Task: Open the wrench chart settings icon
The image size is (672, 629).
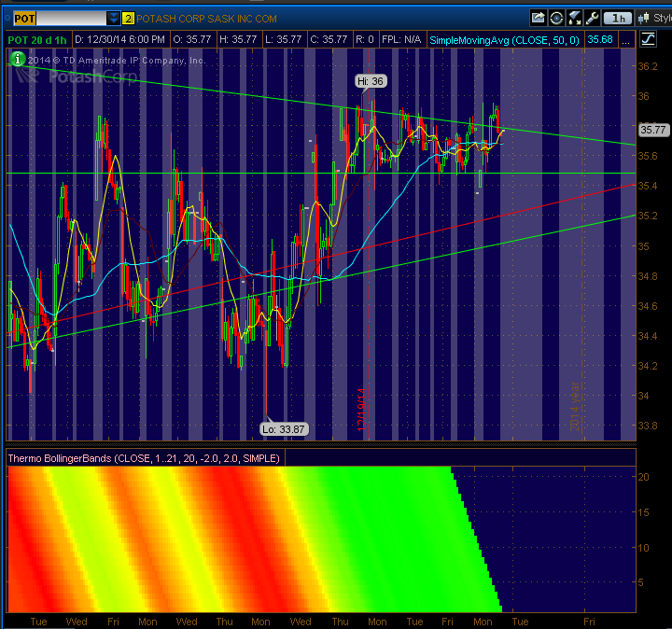Action: (x=592, y=18)
